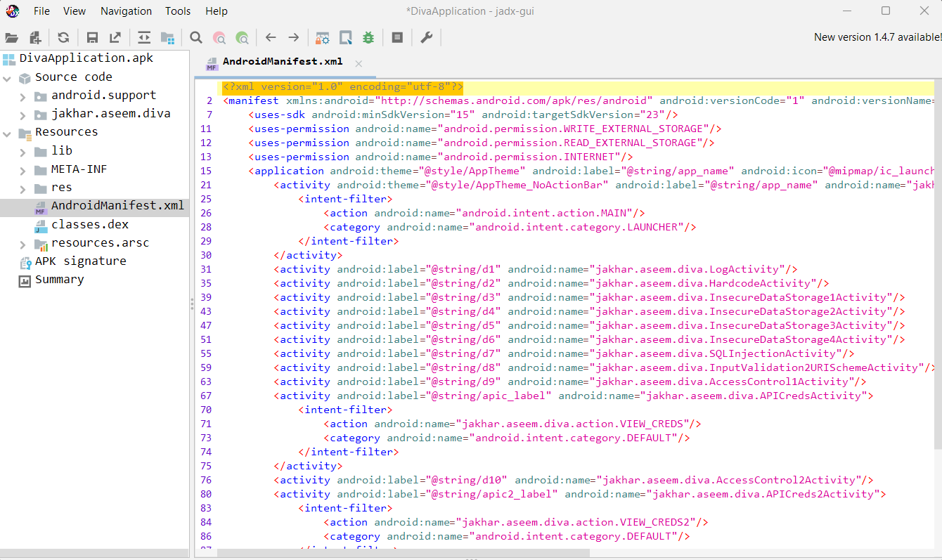Screen dimensions: 942x560
Task: Close the AndroidManifest.xml tab
Action: pyautogui.click(x=359, y=63)
